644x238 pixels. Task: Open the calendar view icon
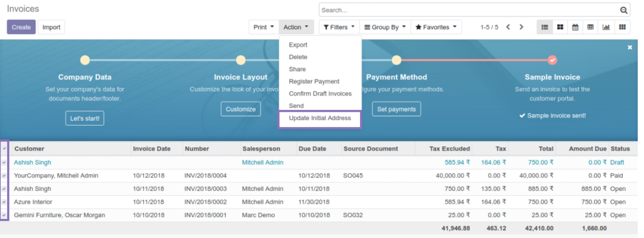(575, 27)
